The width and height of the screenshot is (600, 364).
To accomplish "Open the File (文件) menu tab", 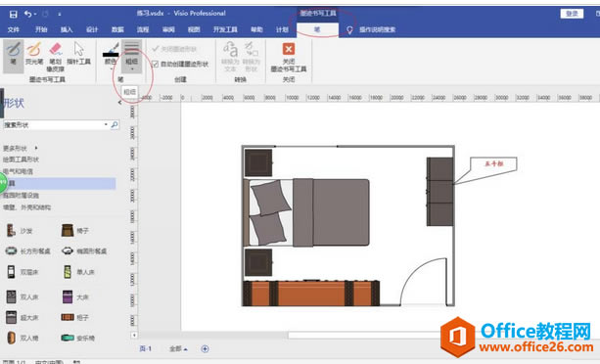I will point(14,29).
